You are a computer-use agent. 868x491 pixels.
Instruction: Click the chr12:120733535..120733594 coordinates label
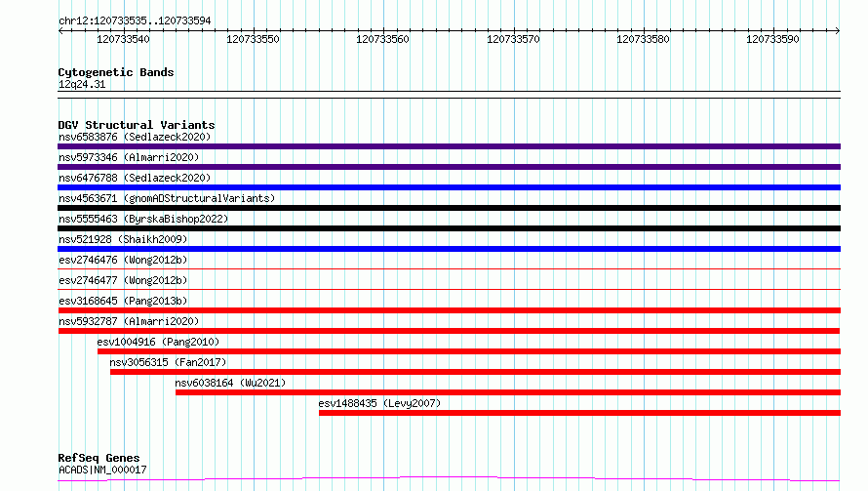(135, 21)
